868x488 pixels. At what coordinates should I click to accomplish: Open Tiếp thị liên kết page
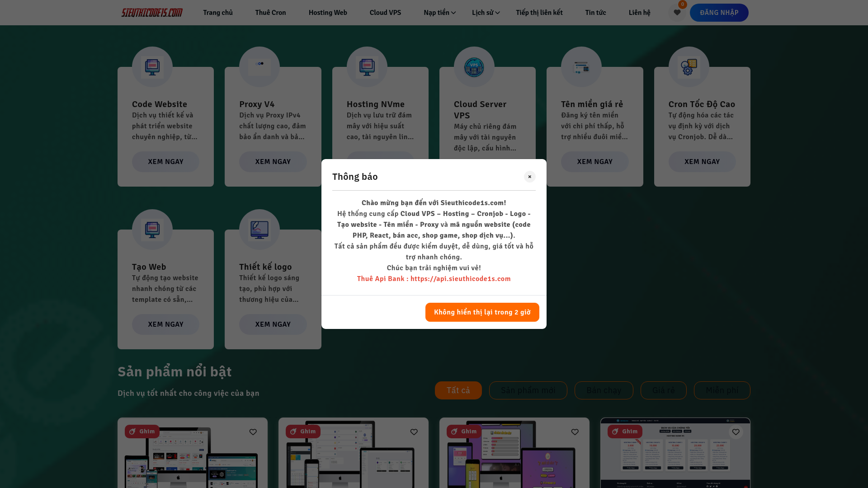[539, 13]
